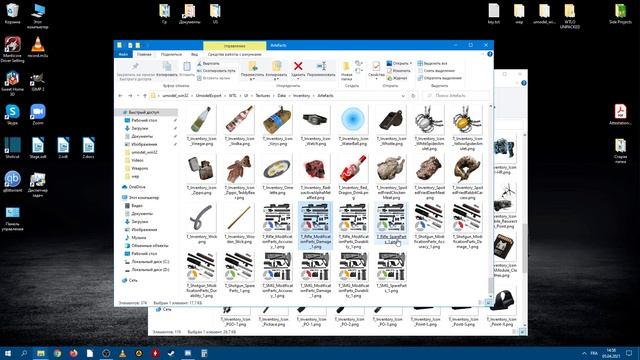Switch to large thumbnails view in status bar
Viewport: 640px width, 360px height.
point(489,303)
